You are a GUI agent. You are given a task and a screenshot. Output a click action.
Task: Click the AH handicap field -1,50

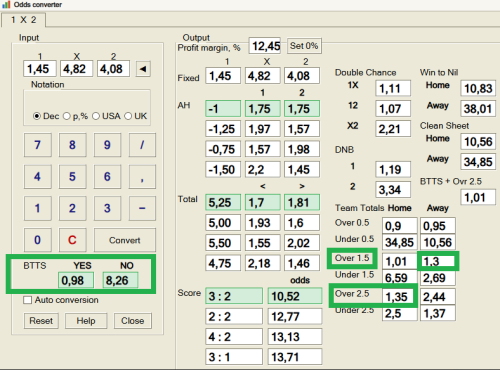[223, 169]
